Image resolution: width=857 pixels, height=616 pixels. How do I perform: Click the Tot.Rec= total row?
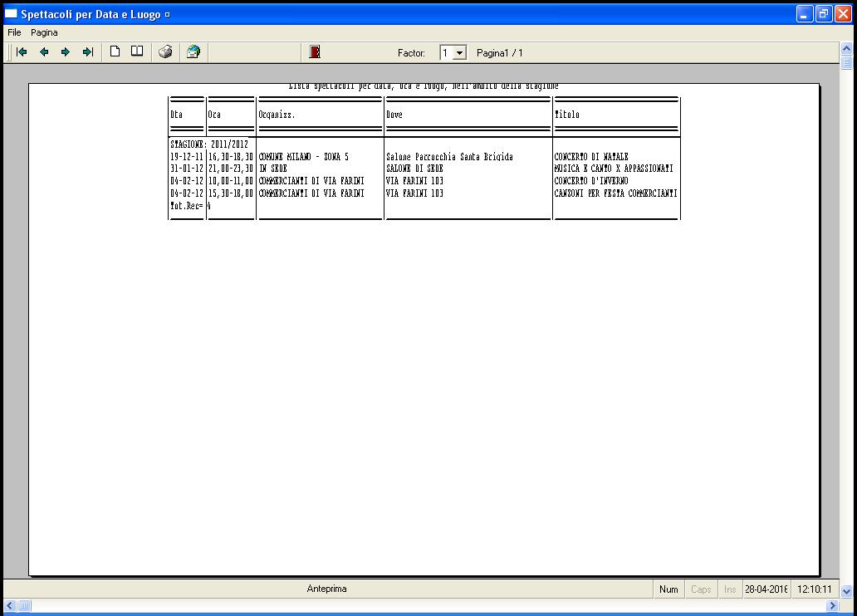(x=191, y=206)
